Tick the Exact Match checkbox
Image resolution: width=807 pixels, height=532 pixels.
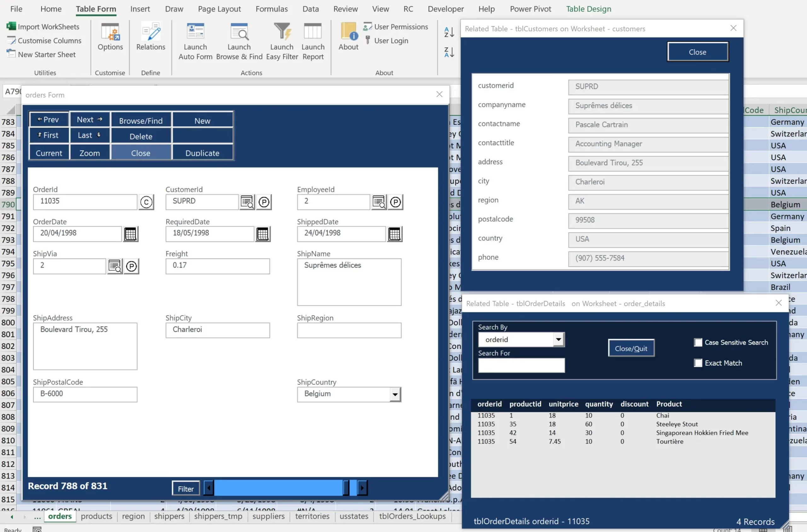[x=698, y=363]
